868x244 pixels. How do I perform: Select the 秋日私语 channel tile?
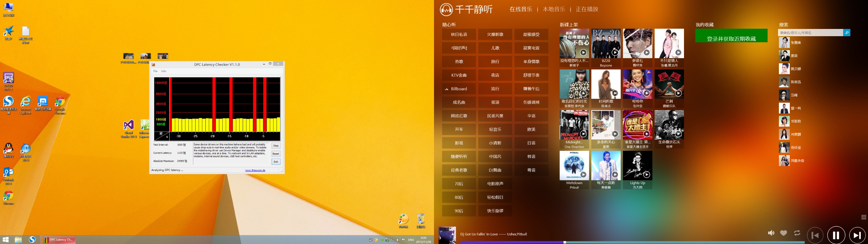tap(459, 34)
